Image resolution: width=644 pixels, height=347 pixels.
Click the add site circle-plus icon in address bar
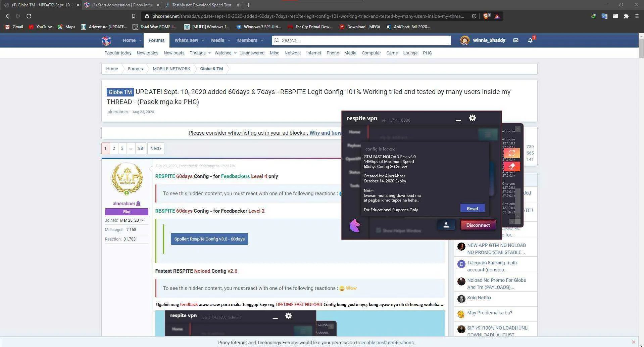tap(474, 16)
